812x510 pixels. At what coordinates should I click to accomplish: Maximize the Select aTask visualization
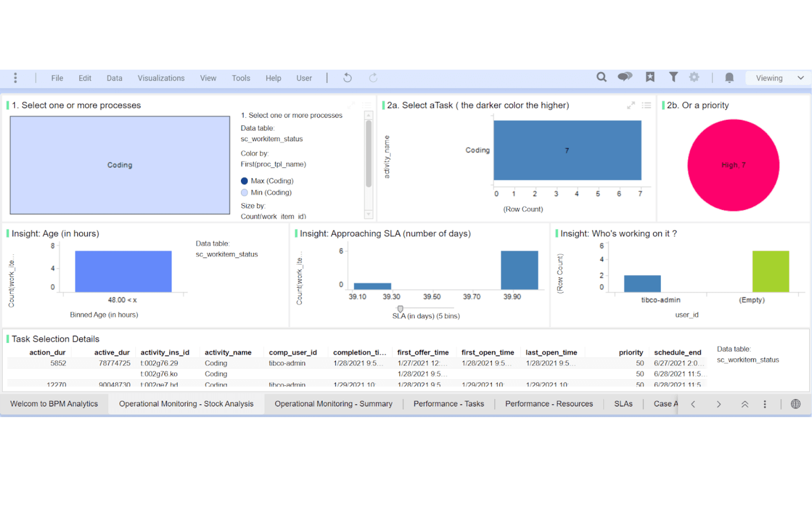point(631,105)
